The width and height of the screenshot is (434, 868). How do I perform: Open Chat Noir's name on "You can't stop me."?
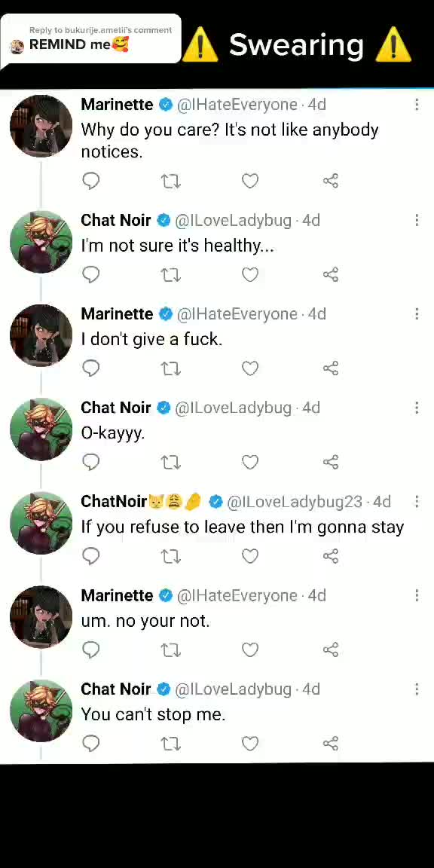[x=116, y=689]
